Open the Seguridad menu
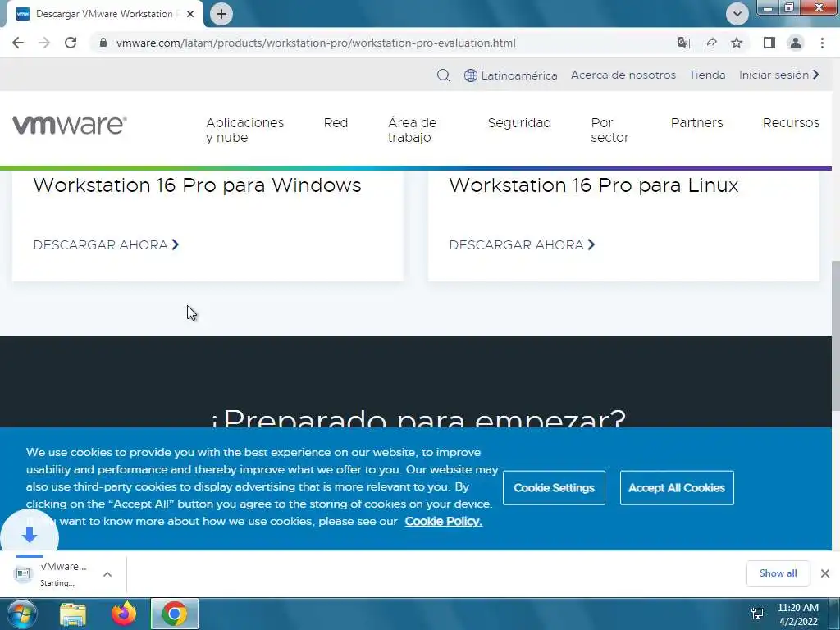Screen dimensions: 840x630 (x=519, y=123)
